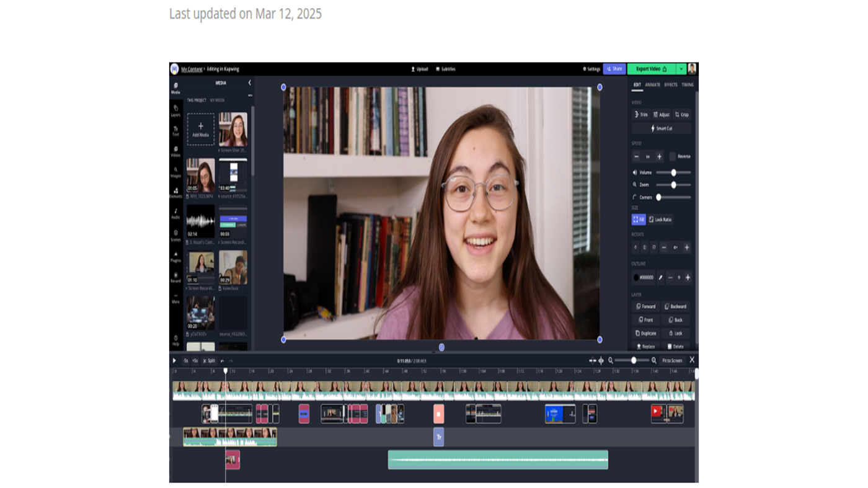Switch to the My Media tab
This screenshot has height=488, width=868.
(x=217, y=100)
